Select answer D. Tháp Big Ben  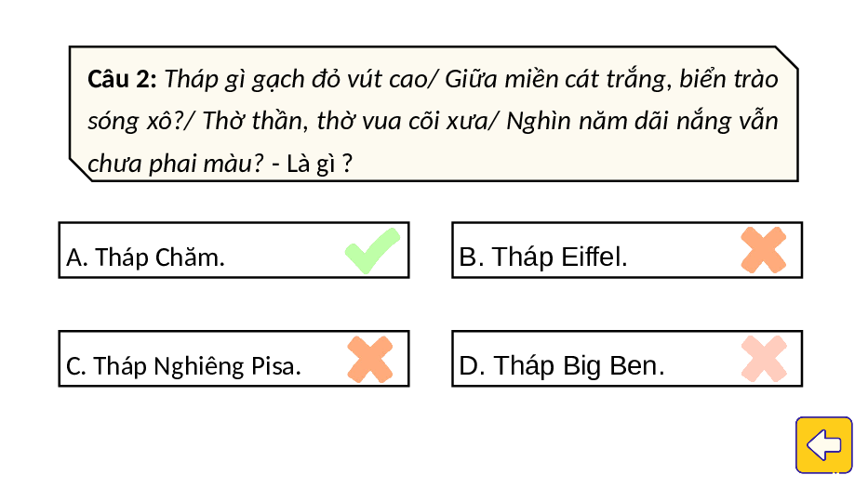coord(627,359)
